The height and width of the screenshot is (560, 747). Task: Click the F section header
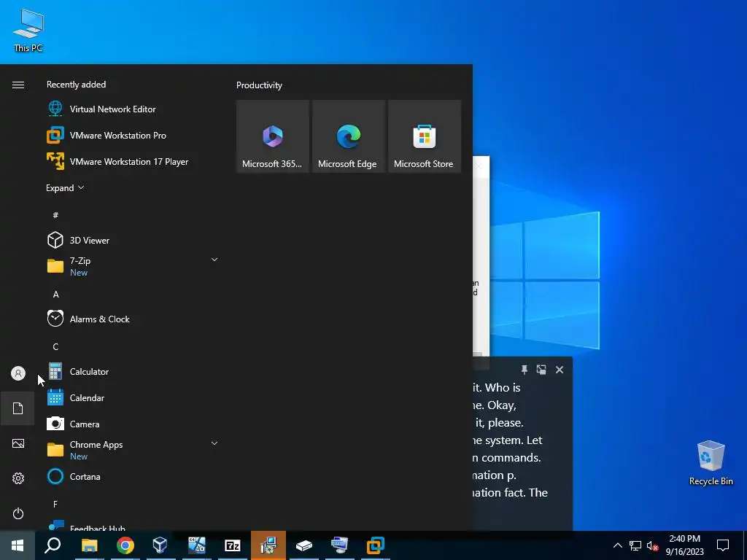(55, 504)
